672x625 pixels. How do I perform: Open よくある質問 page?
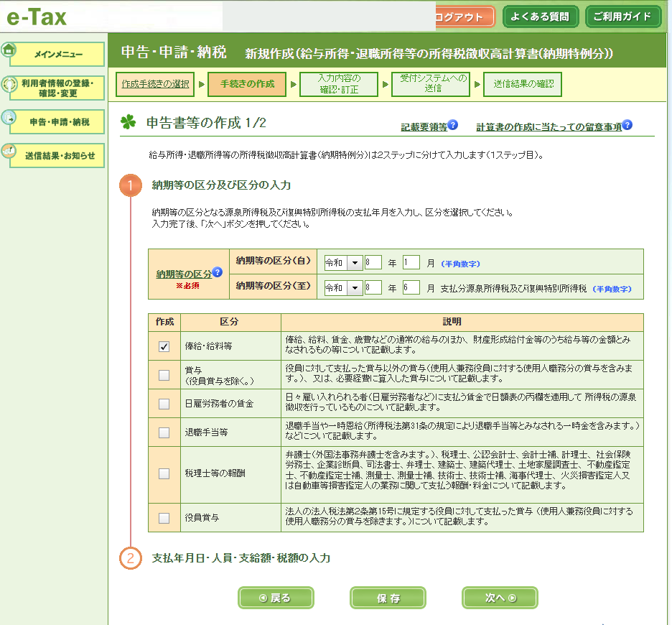541,17
